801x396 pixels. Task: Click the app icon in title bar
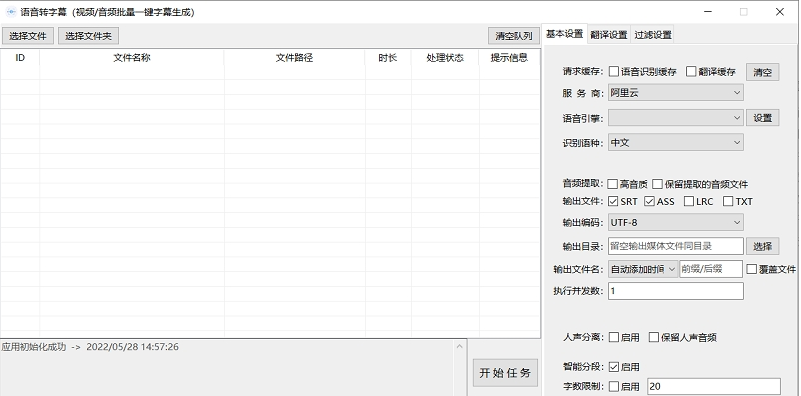point(11,12)
